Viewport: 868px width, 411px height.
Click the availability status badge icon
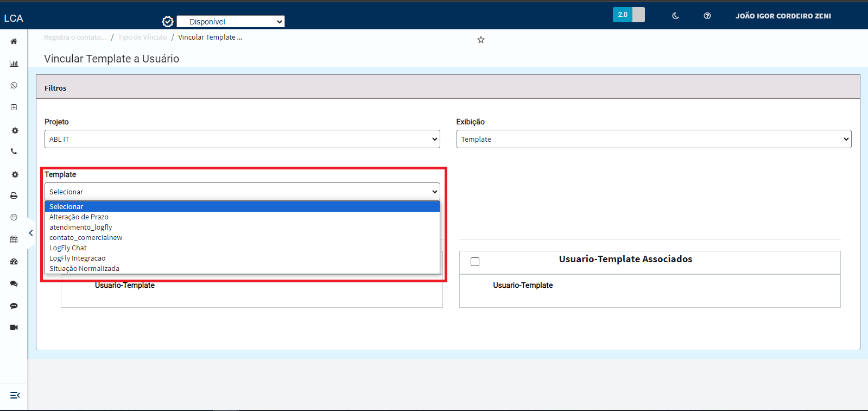tap(168, 22)
